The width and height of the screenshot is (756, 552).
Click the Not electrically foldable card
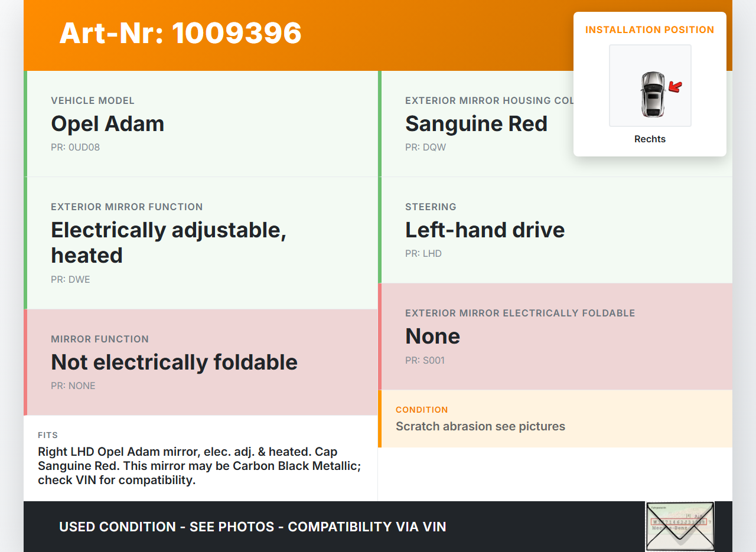[x=201, y=362]
